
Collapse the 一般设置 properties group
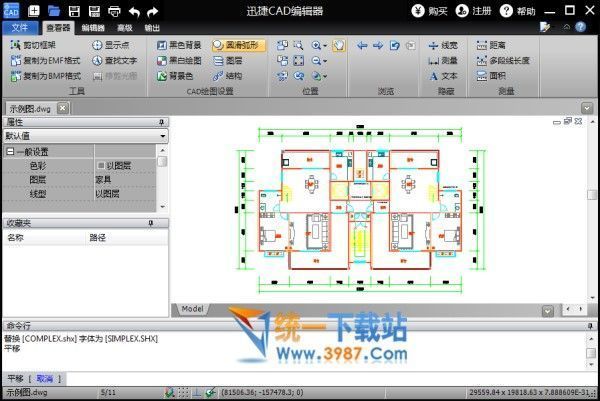[x=10, y=151]
